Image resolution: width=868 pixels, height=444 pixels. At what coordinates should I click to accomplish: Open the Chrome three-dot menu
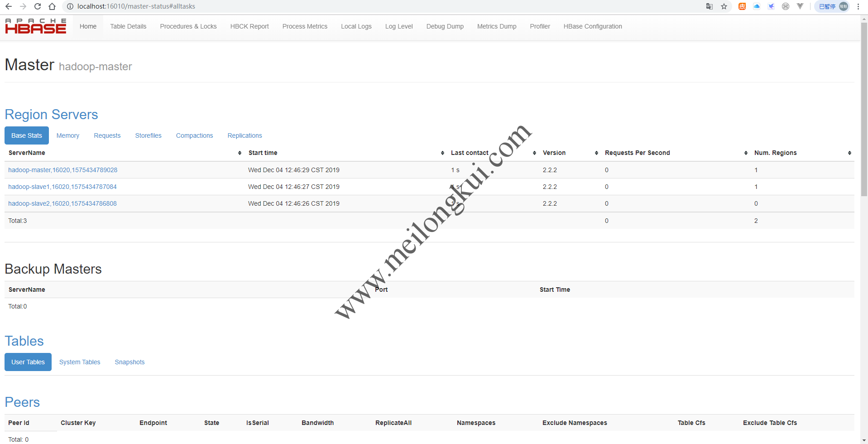coord(858,6)
